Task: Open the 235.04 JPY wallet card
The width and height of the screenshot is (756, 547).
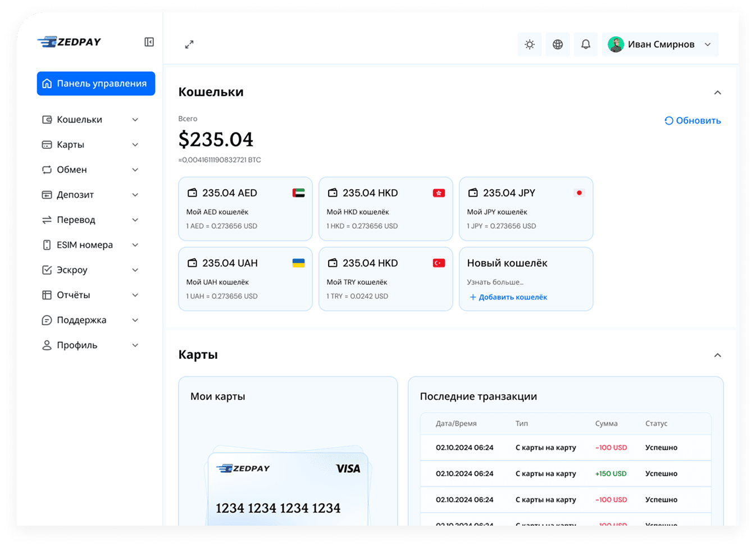Action: pyautogui.click(x=526, y=209)
